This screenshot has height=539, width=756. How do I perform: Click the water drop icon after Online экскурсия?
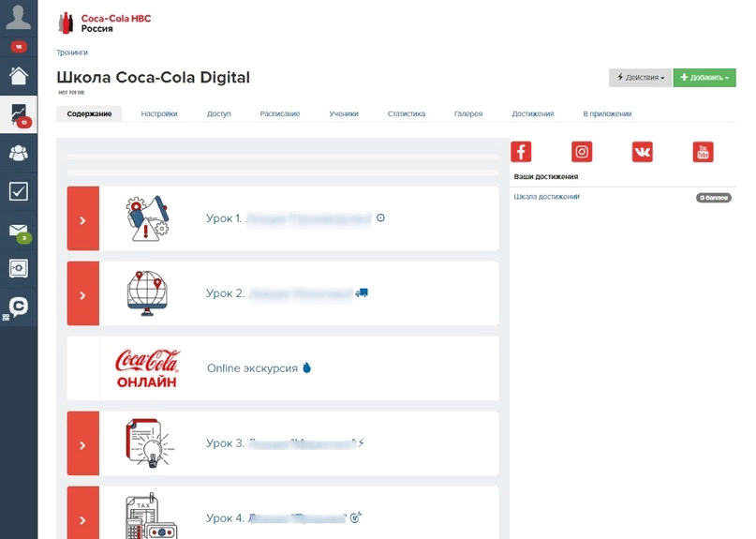click(306, 367)
